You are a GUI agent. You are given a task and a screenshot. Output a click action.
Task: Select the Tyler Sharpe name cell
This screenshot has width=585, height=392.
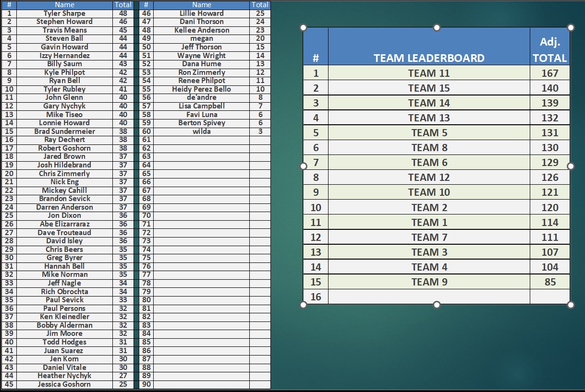[x=64, y=13]
